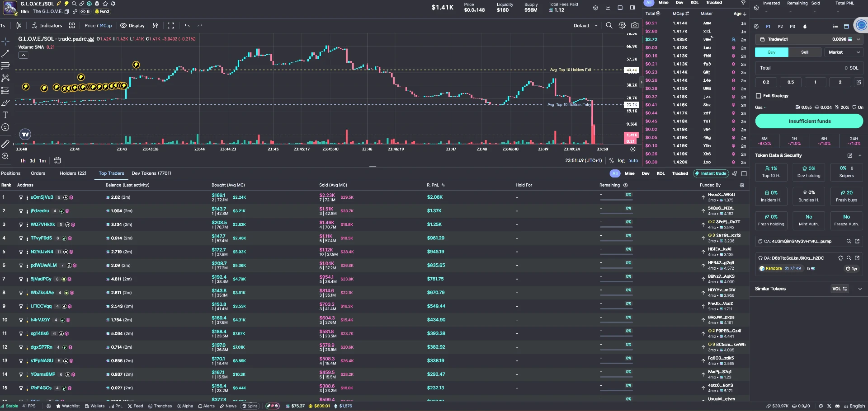Open contract address in external explorer
868x411 pixels.
(857, 241)
